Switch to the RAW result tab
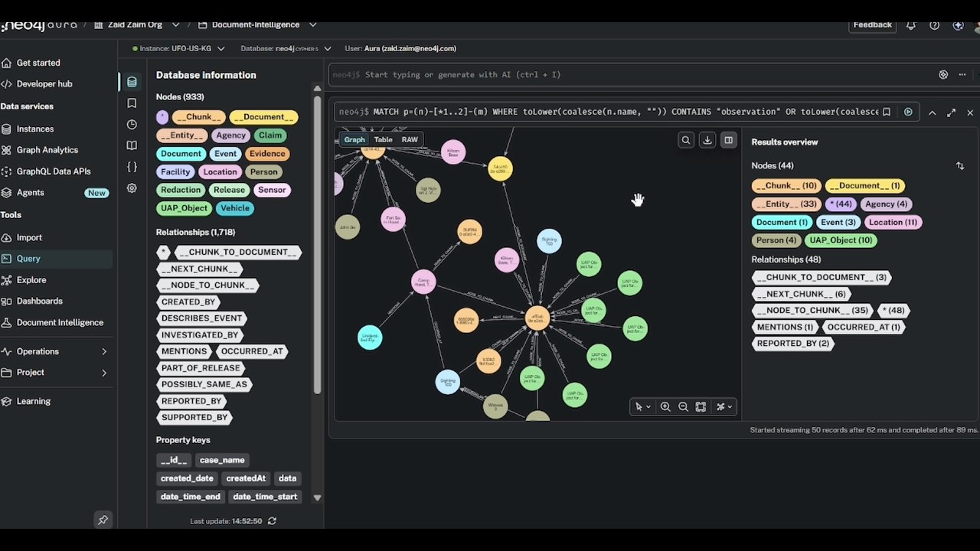The height and width of the screenshot is (551, 980). 410,139
